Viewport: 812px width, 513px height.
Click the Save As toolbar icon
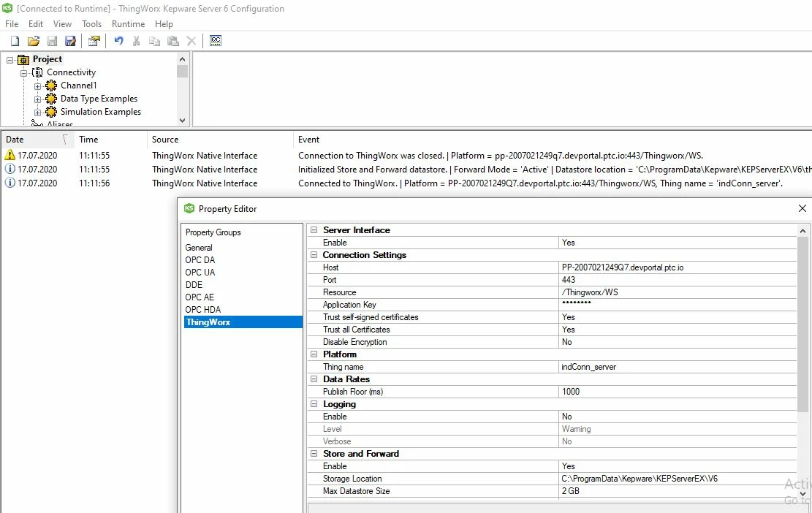(x=70, y=41)
